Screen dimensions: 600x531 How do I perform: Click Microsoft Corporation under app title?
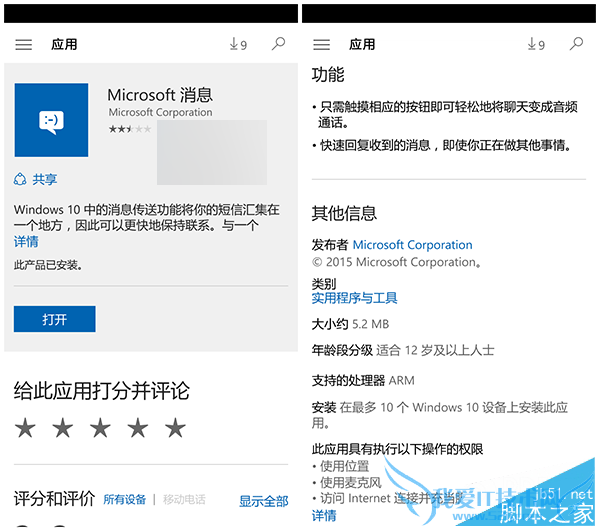point(160,112)
